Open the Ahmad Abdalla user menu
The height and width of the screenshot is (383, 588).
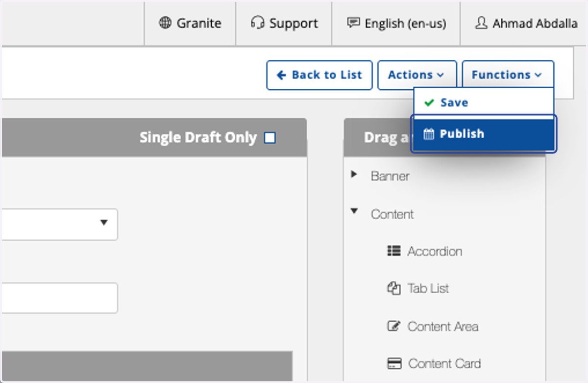[526, 23]
